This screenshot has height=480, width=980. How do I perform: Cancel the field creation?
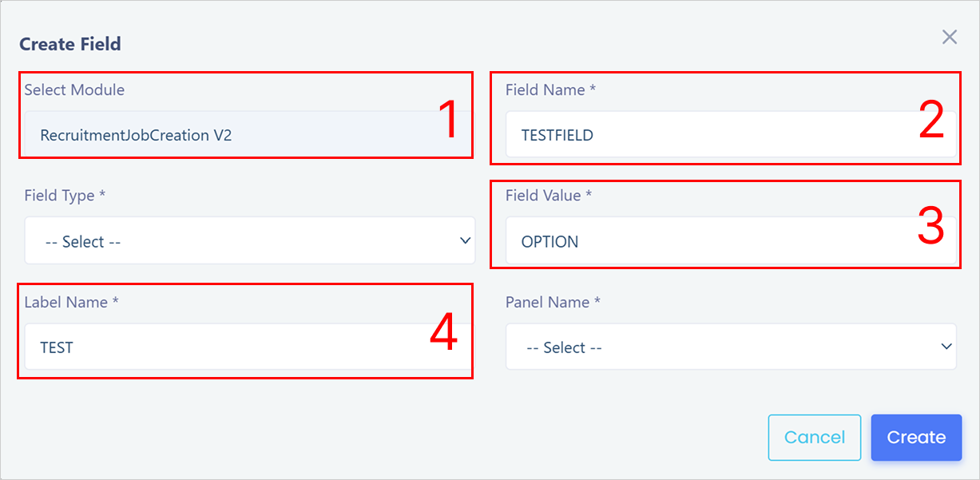(815, 438)
